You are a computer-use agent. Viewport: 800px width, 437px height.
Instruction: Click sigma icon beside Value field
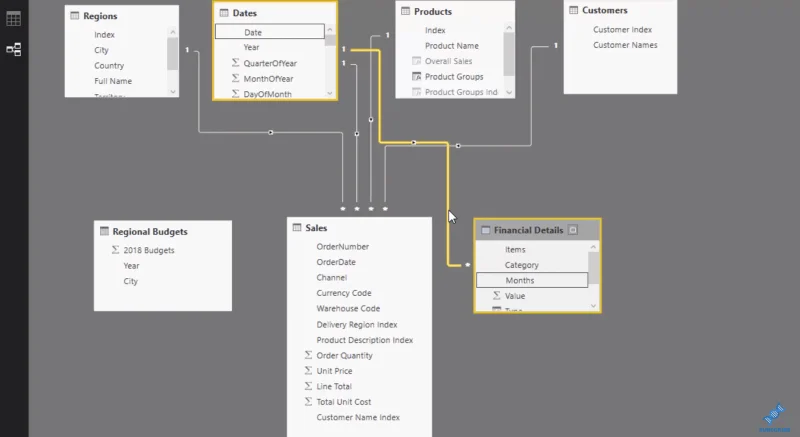[x=496, y=295]
